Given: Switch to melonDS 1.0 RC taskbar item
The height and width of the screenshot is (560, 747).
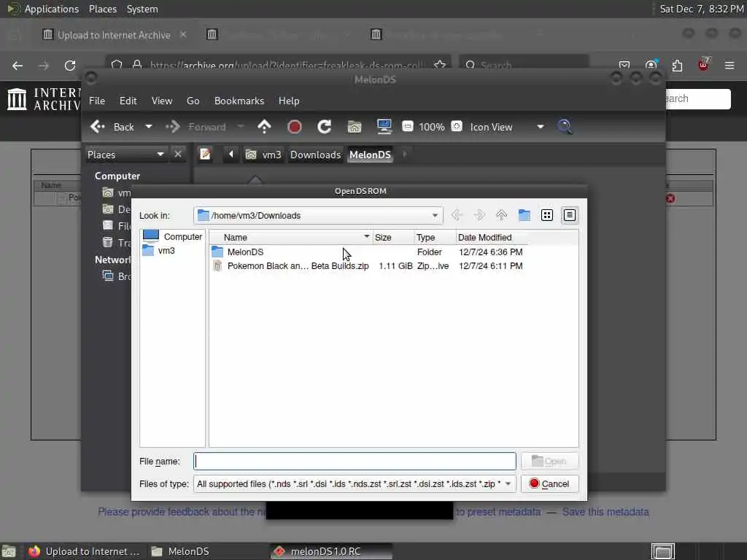Looking at the screenshot, I should click(x=330, y=551).
